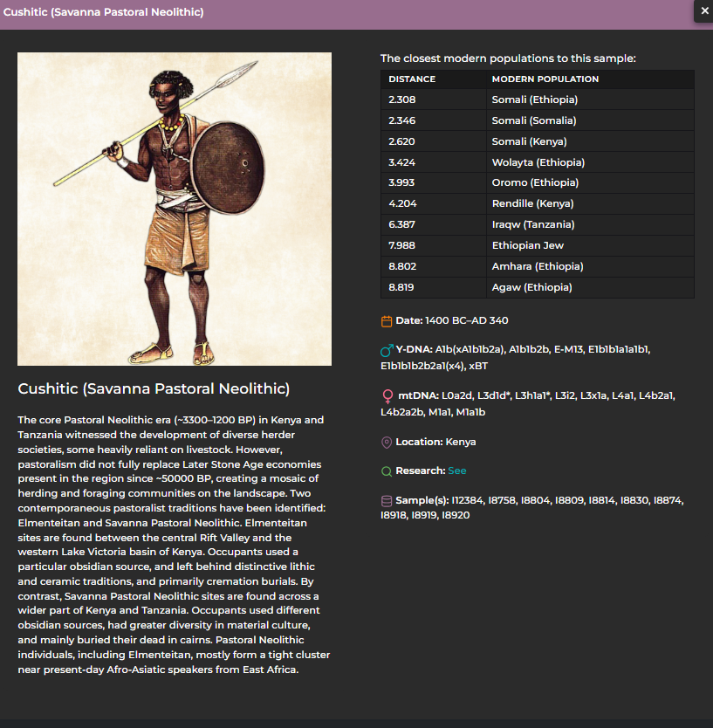713x728 pixels.
Task: Click the map pin icon beside Location
Action: click(387, 443)
